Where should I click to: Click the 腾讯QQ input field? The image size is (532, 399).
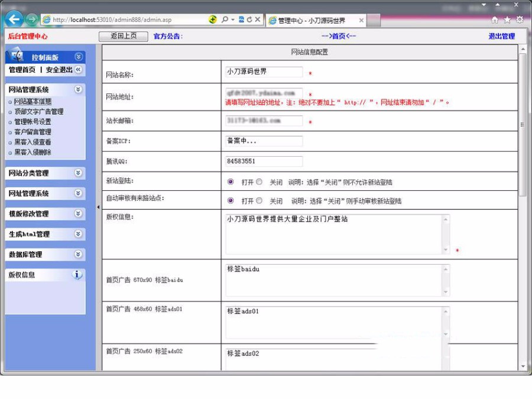(x=264, y=161)
